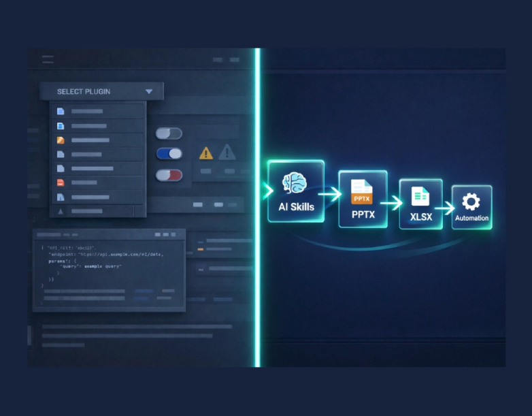The width and height of the screenshot is (532, 416).
Task: Open the hamburger menu icon at top left
Action: pos(48,59)
